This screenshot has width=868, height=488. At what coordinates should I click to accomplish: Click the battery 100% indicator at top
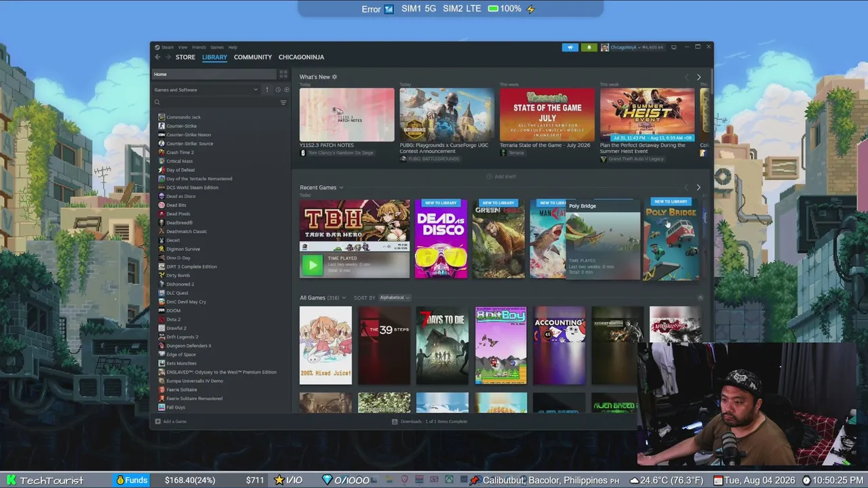505,9
